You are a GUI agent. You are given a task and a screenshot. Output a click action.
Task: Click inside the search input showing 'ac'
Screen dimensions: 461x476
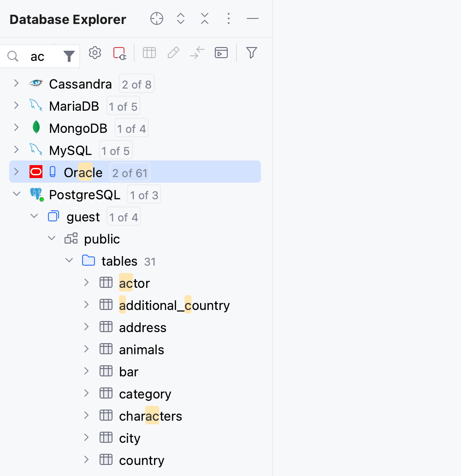tap(37, 56)
